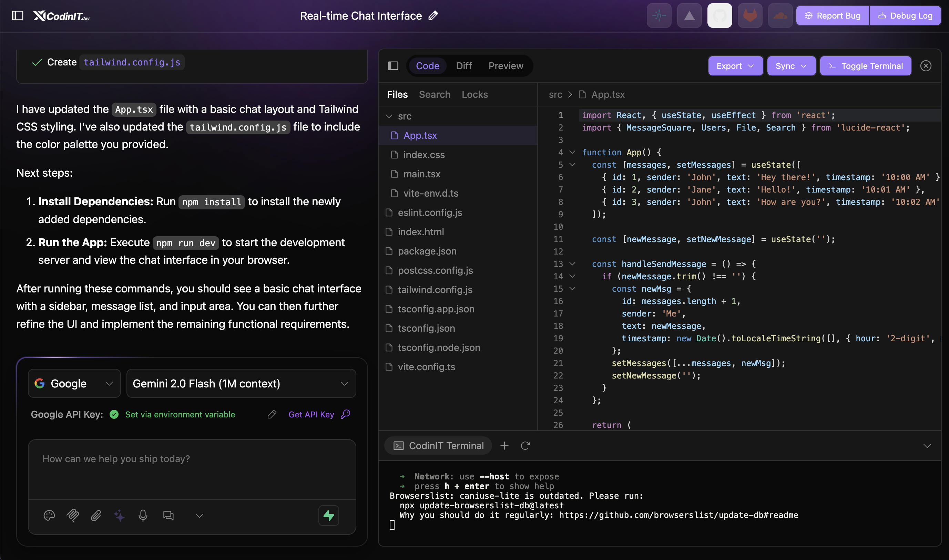Open the Search tab in the files panel

[x=435, y=94]
